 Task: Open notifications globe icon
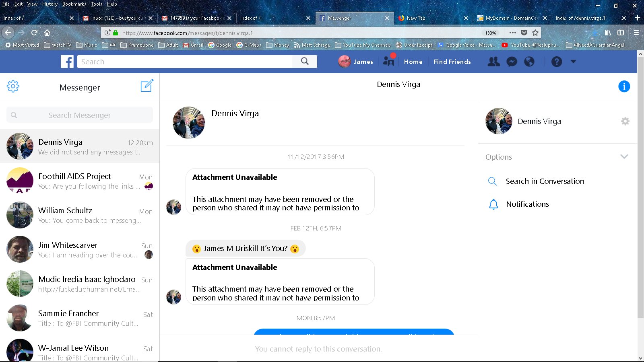pos(529,62)
